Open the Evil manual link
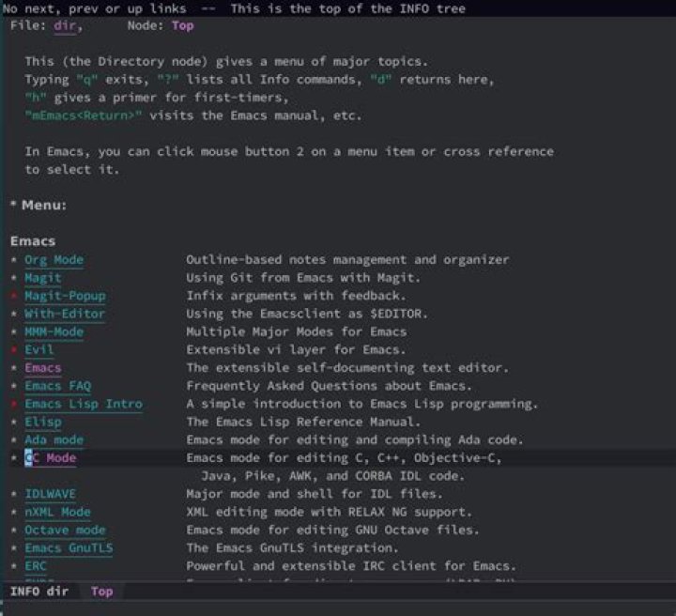The image size is (676, 616). tap(39, 350)
